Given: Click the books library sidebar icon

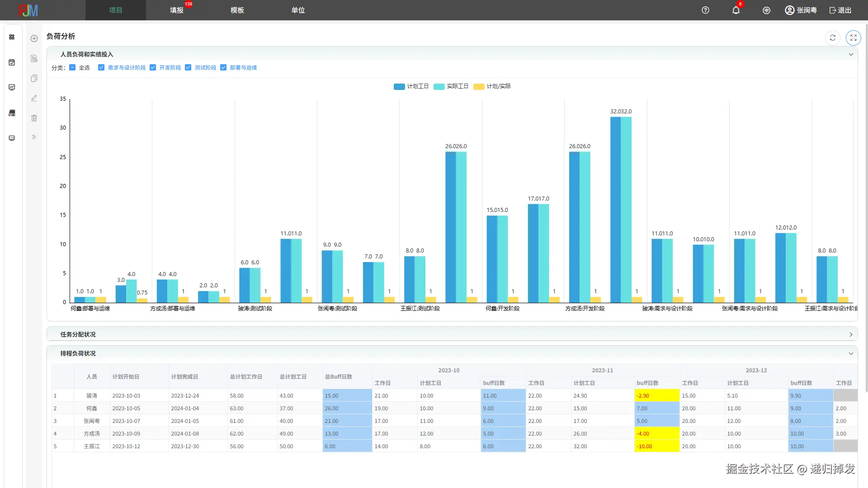Looking at the screenshot, I should pyautogui.click(x=12, y=113).
